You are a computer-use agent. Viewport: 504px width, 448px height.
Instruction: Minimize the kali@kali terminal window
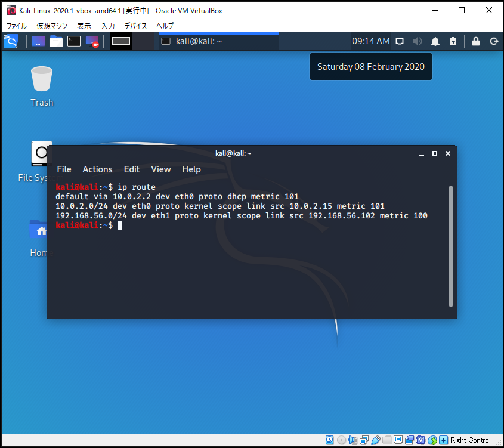pyautogui.click(x=422, y=154)
